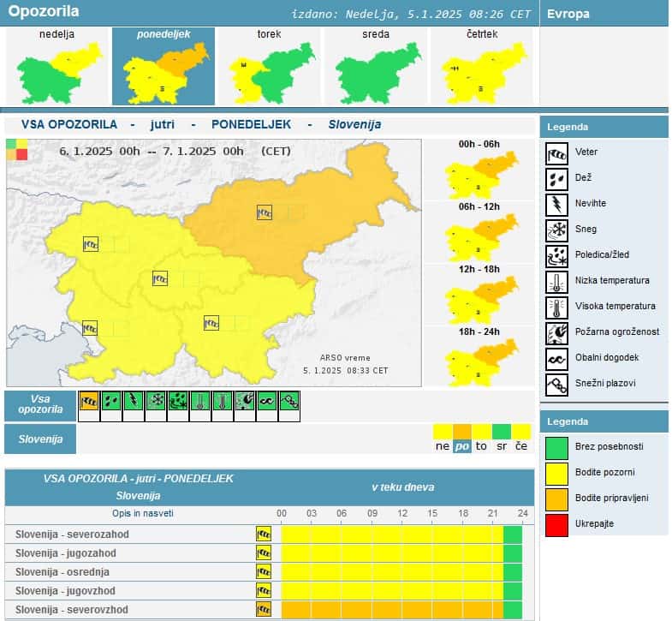The image size is (672, 621).
Task: Select the wind warning filter icon
Action: 89,401
